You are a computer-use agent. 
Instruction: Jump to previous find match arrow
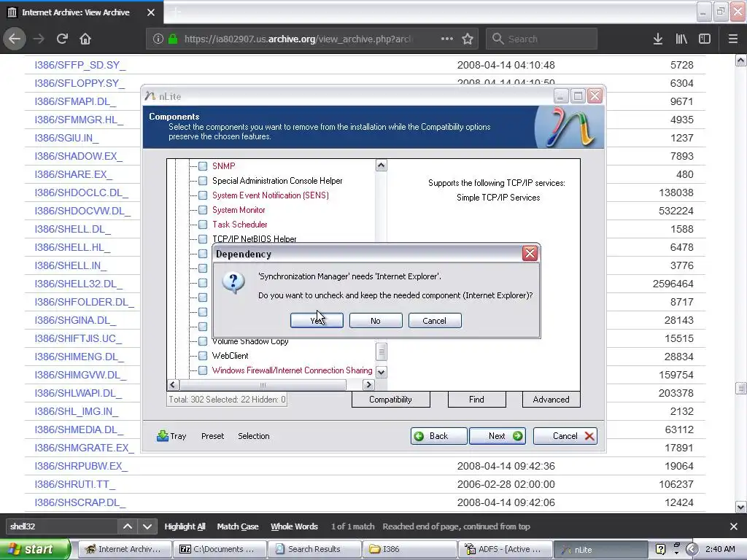tap(128, 526)
